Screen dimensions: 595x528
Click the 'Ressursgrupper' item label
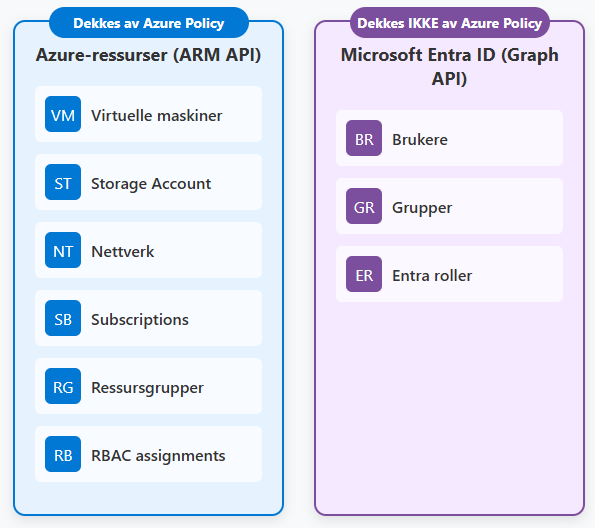pos(147,388)
